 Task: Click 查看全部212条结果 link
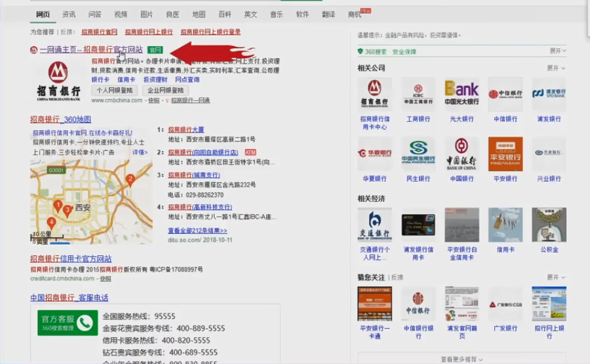coord(197,231)
